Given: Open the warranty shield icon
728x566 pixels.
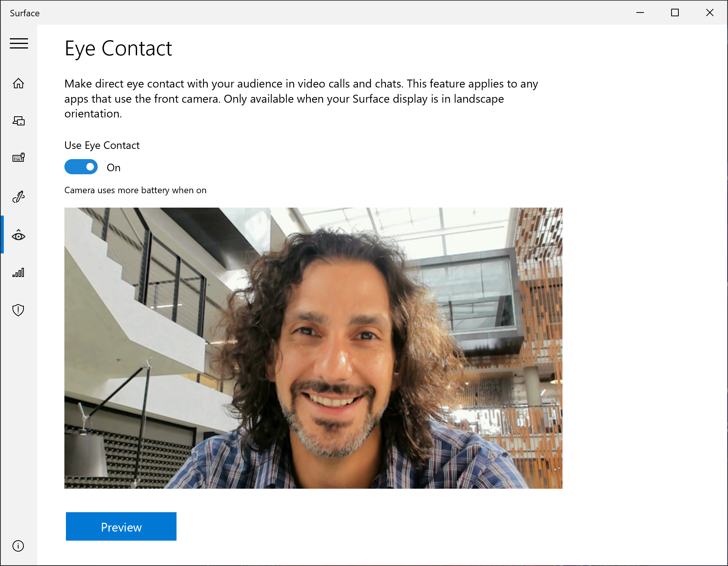Looking at the screenshot, I should coord(19,310).
